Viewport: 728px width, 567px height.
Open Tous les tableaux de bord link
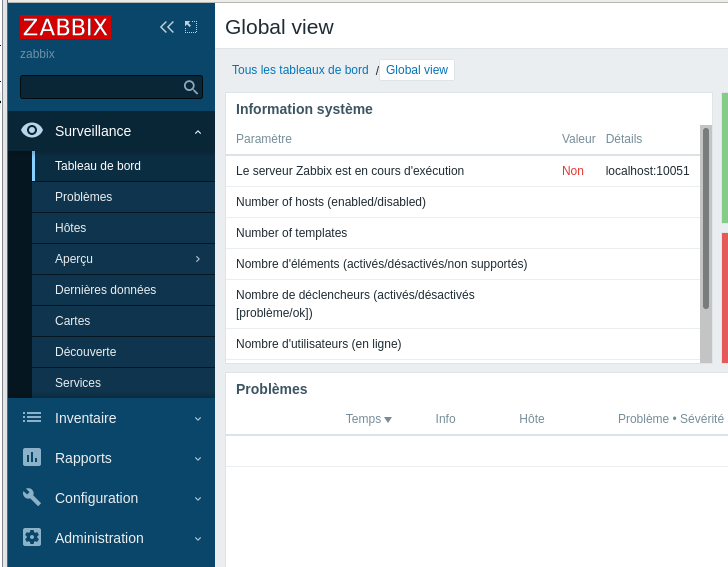click(300, 70)
